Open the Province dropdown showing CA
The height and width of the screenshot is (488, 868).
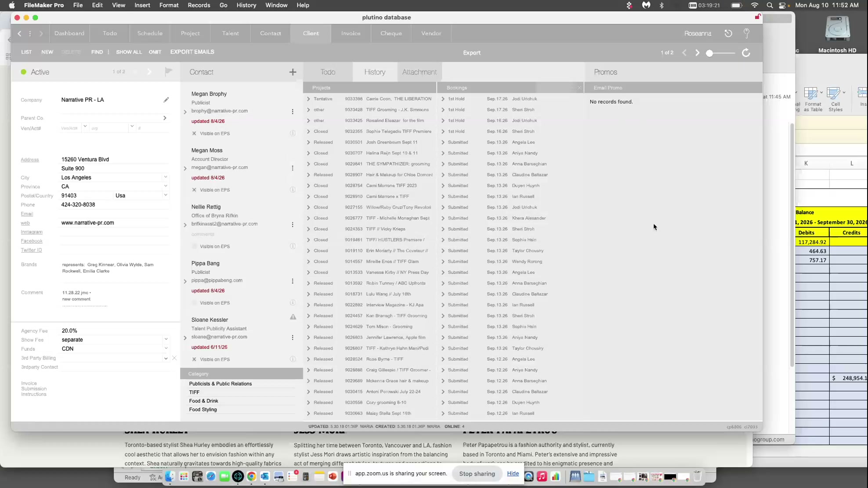coord(166,187)
